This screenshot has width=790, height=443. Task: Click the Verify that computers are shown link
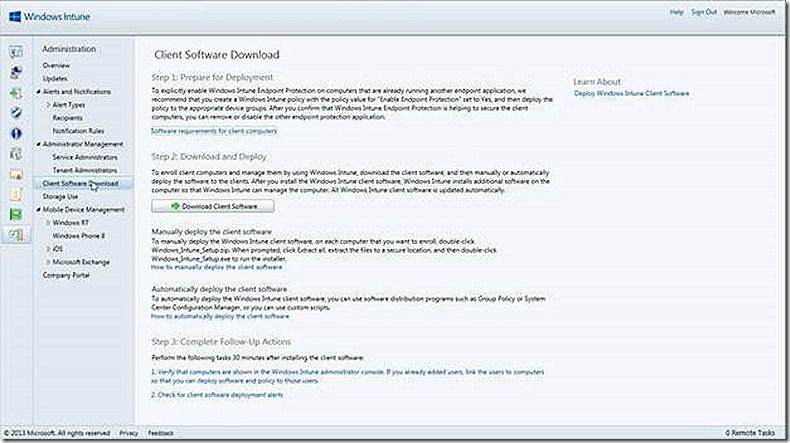click(x=348, y=376)
